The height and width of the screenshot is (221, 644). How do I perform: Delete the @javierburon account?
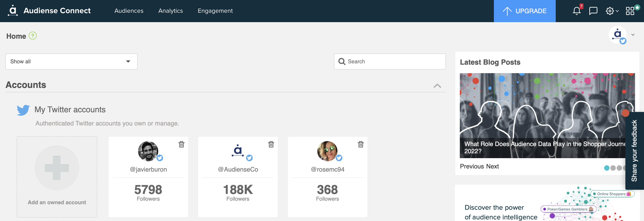(182, 144)
